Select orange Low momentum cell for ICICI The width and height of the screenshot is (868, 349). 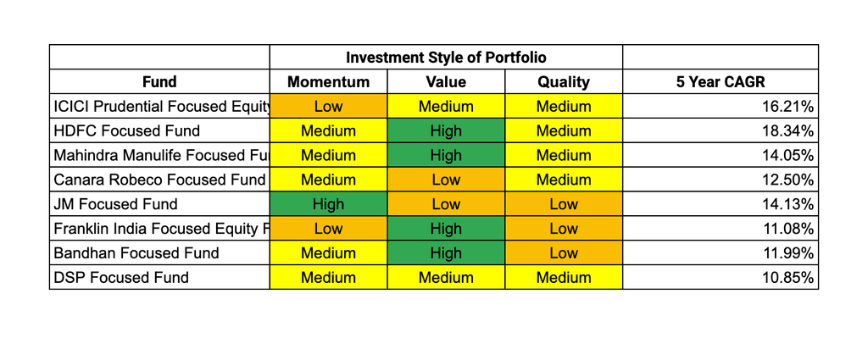click(328, 106)
